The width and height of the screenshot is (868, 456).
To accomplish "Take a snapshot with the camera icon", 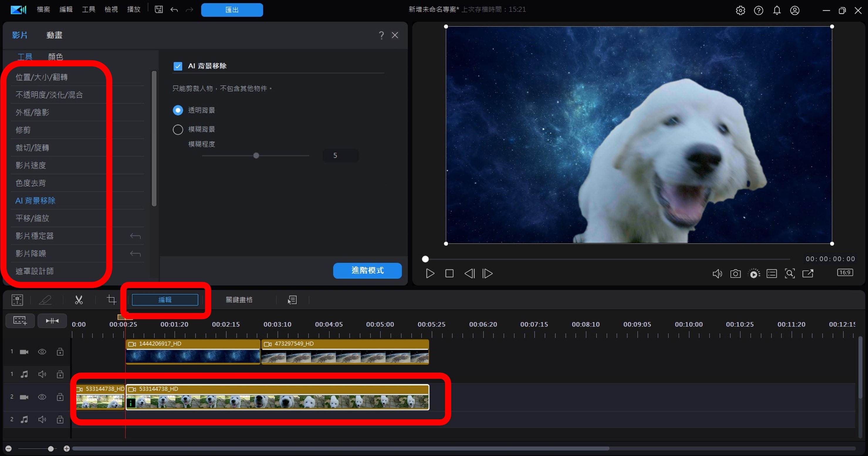I will tap(735, 274).
